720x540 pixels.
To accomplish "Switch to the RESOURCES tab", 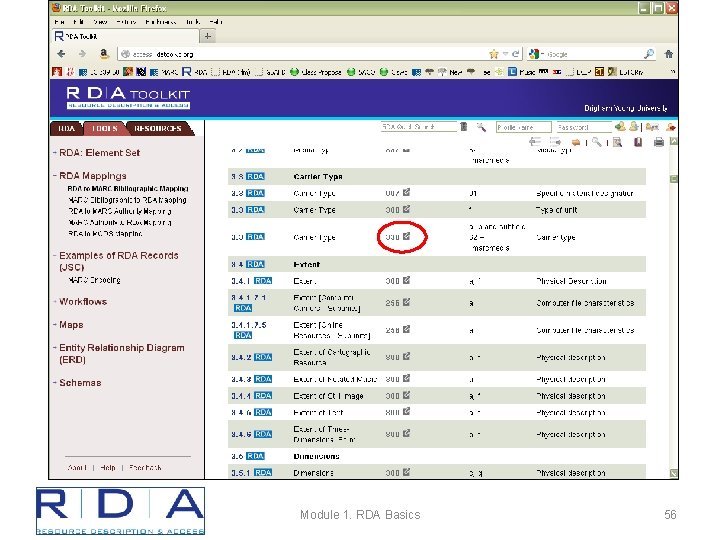I will [x=158, y=129].
